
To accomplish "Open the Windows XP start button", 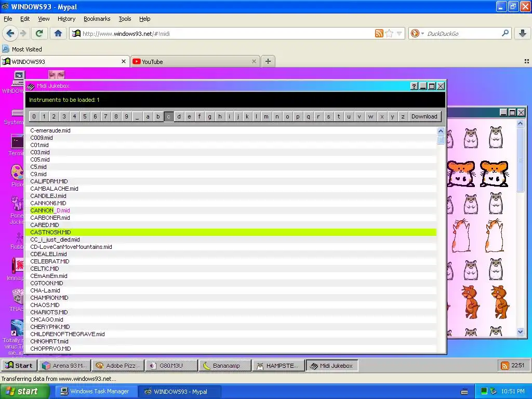I will [25, 391].
